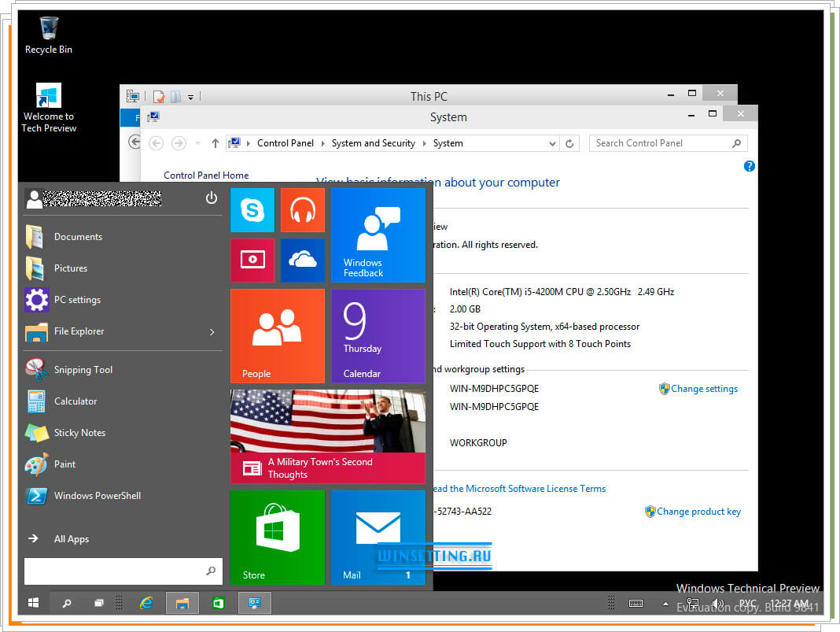This screenshot has height=632, width=840.
Task: Go to Control Panel using the breadcrumb
Action: pos(286,143)
